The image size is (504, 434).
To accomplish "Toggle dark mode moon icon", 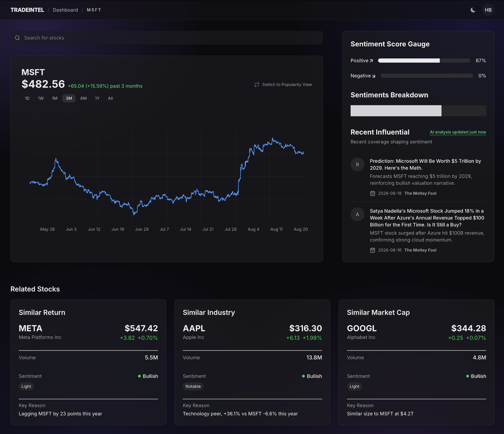I will [x=473, y=10].
